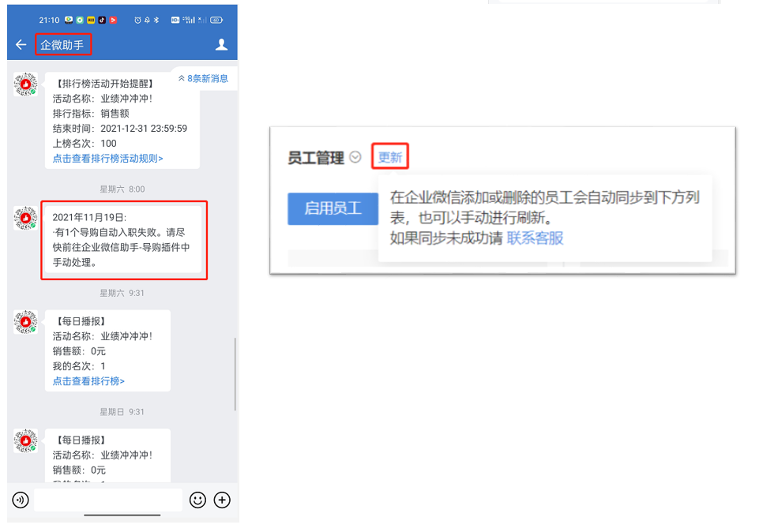
Task: Tap the 企微助手 chat title
Action: (62, 45)
